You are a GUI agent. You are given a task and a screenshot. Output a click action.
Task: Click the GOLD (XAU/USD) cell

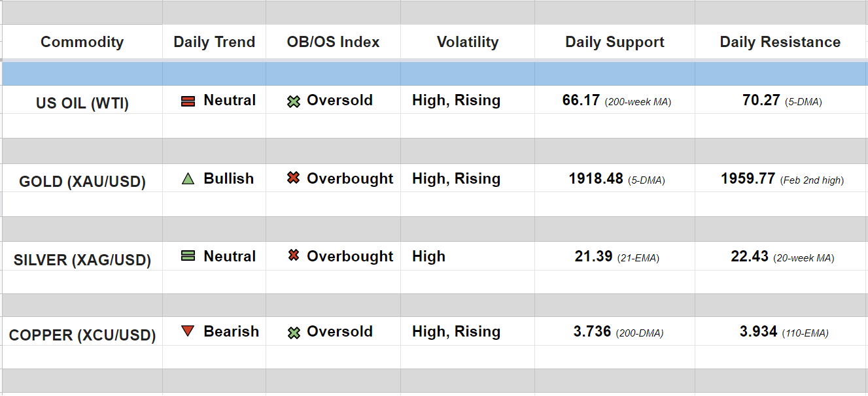tap(82, 182)
